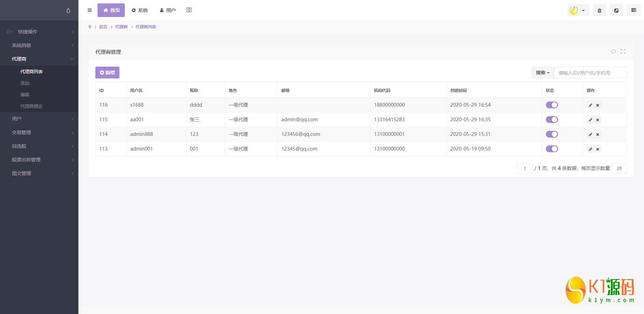This screenshot has width=644, height=314.
Task: Expand the 交易管理 sidebar section
Action: point(39,132)
